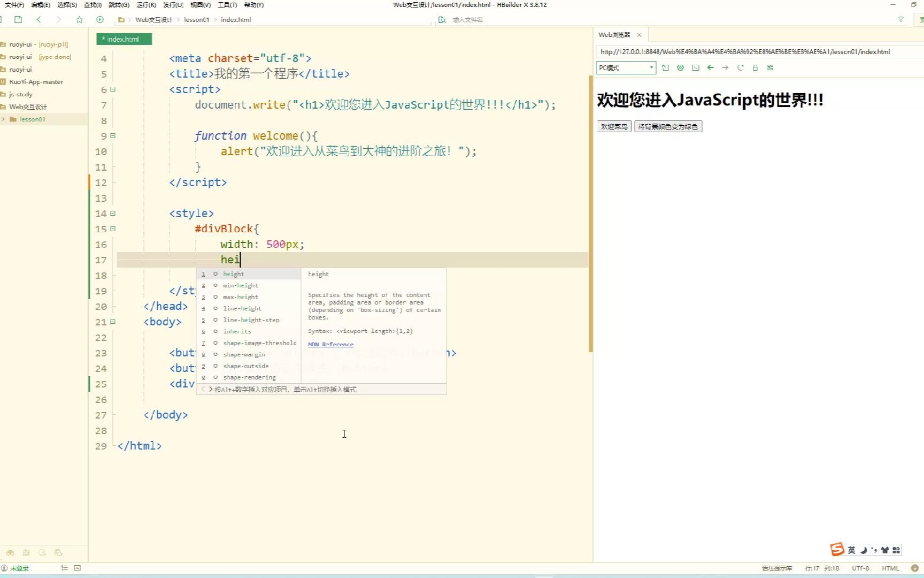Refresh the built-in web browser
Viewport: 924px width, 578px height.
point(740,68)
